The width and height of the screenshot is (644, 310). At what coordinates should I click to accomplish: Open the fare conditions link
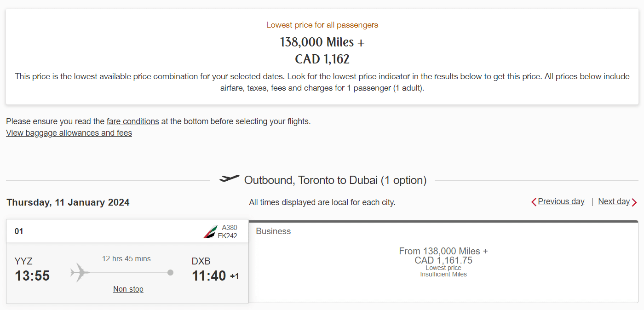[132, 121]
